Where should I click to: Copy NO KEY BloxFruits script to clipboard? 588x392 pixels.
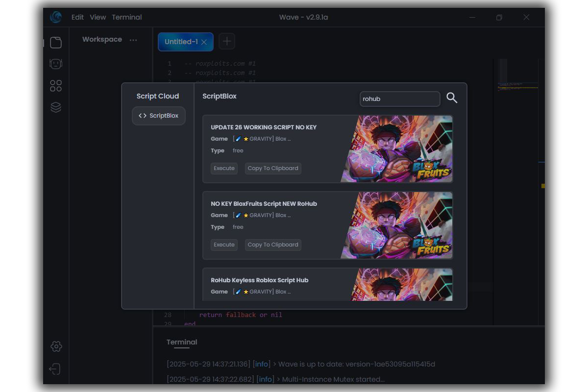tap(273, 245)
